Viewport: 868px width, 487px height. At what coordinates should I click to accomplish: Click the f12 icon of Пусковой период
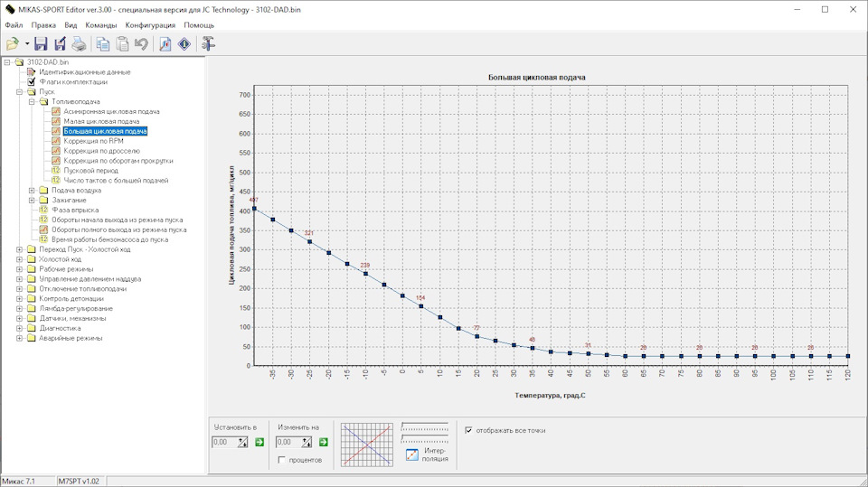[56, 171]
